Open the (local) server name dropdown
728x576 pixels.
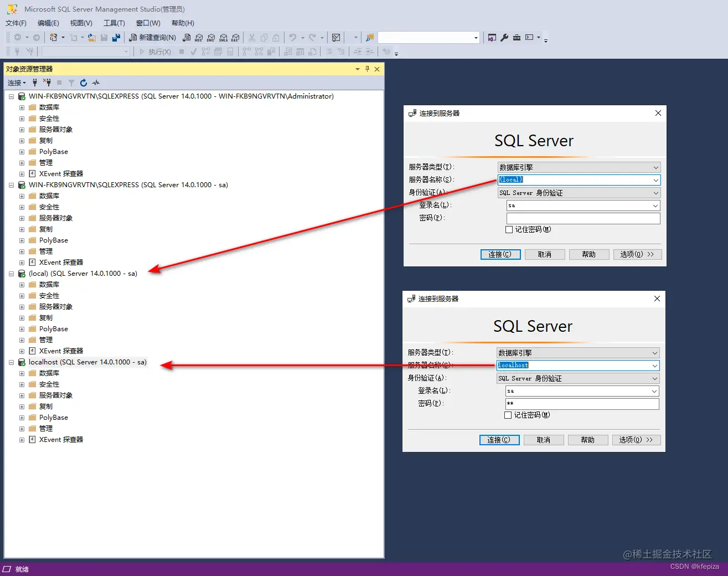pyautogui.click(x=655, y=180)
